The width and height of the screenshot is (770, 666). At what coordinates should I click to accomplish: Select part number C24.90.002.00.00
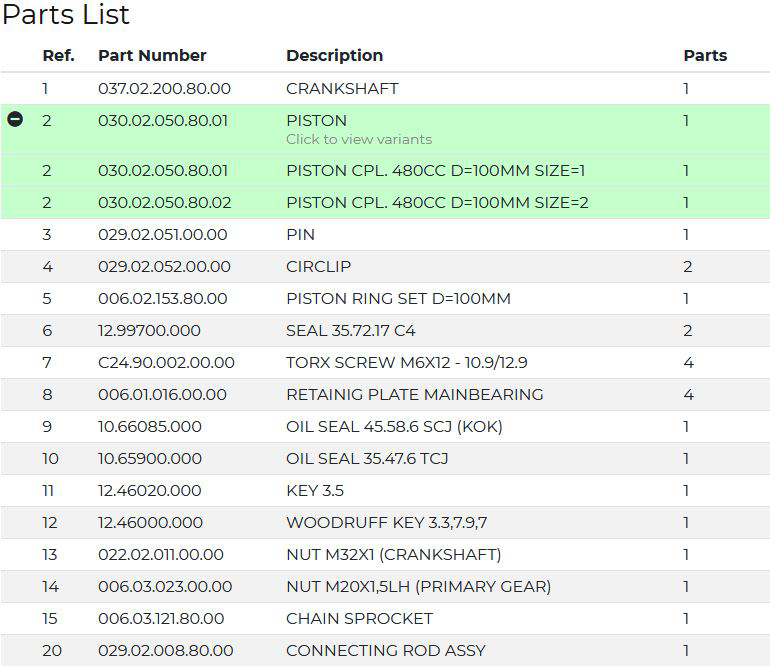tap(166, 362)
